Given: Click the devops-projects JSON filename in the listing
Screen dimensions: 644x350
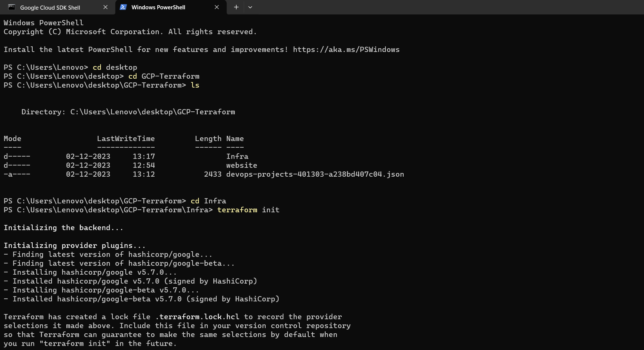Looking at the screenshot, I should tap(315, 174).
